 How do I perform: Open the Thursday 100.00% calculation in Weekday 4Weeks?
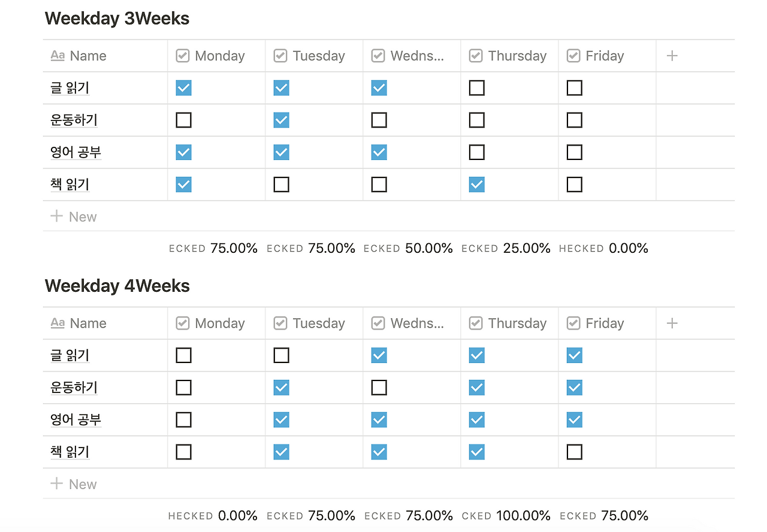click(x=506, y=515)
